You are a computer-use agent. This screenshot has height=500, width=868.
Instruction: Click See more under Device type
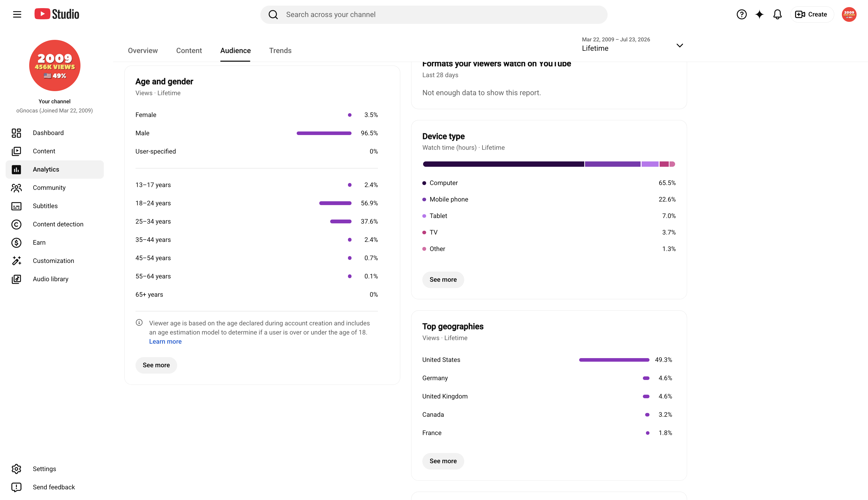tap(443, 279)
